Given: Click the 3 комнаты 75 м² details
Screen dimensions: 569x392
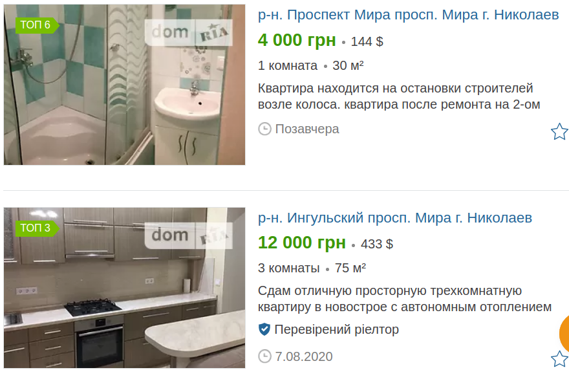Looking at the screenshot, I should (x=312, y=268).
